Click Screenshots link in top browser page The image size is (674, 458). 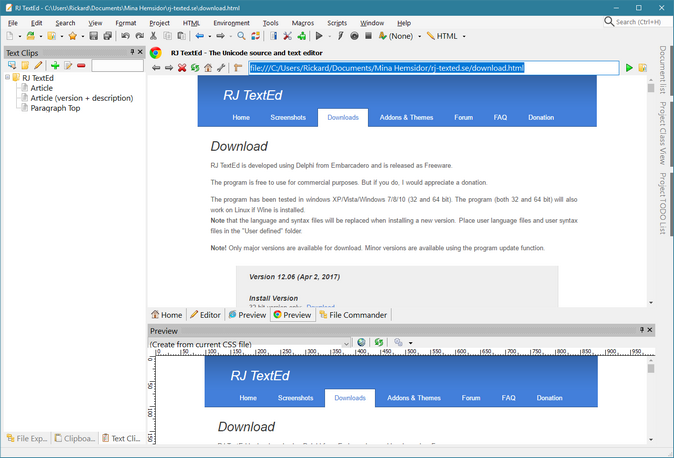[288, 117]
